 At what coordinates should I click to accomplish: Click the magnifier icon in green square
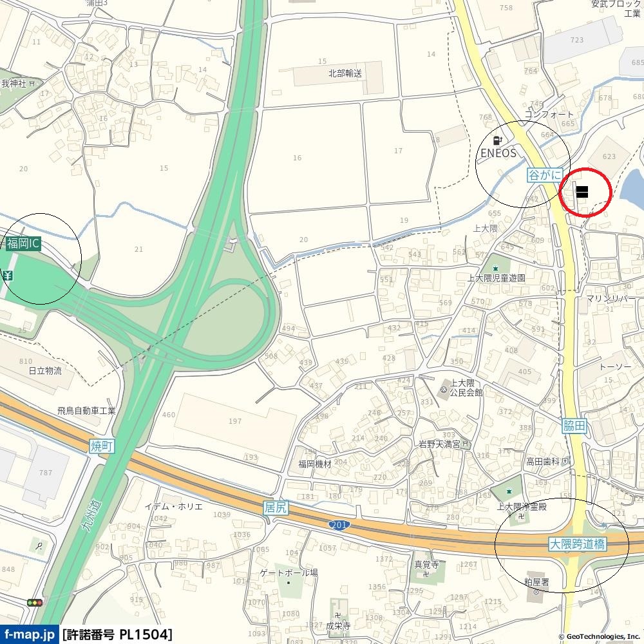click(x=39, y=546)
